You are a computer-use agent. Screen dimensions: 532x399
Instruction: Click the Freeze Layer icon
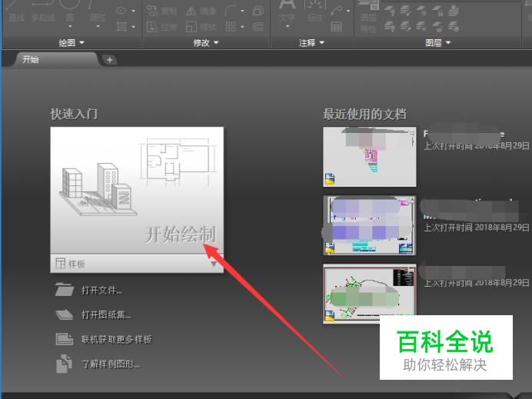coord(421,12)
